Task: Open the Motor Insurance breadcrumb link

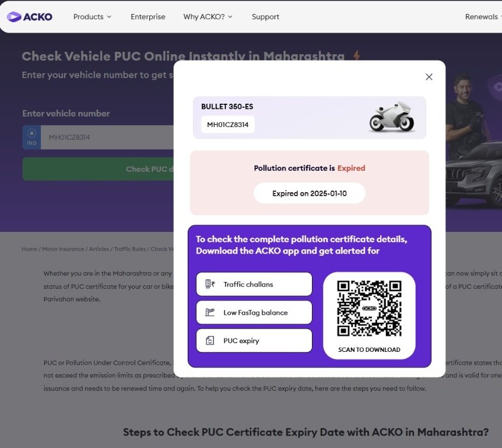Action: coord(63,249)
